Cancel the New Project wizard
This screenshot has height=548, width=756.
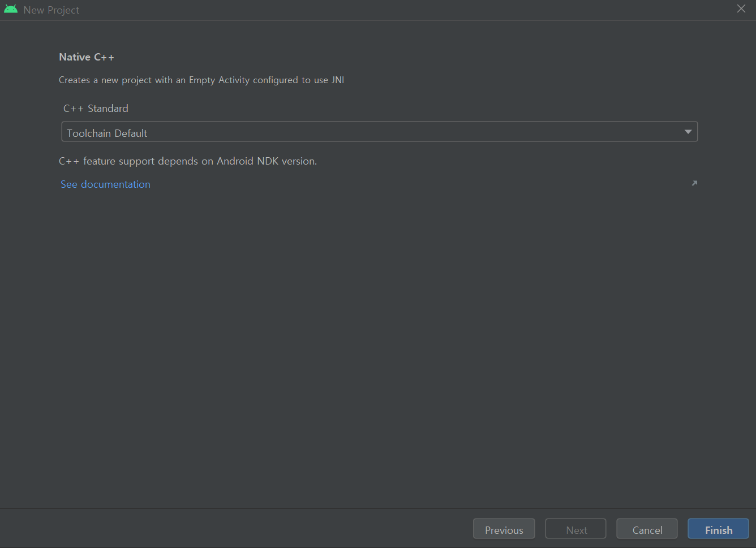coord(647,529)
